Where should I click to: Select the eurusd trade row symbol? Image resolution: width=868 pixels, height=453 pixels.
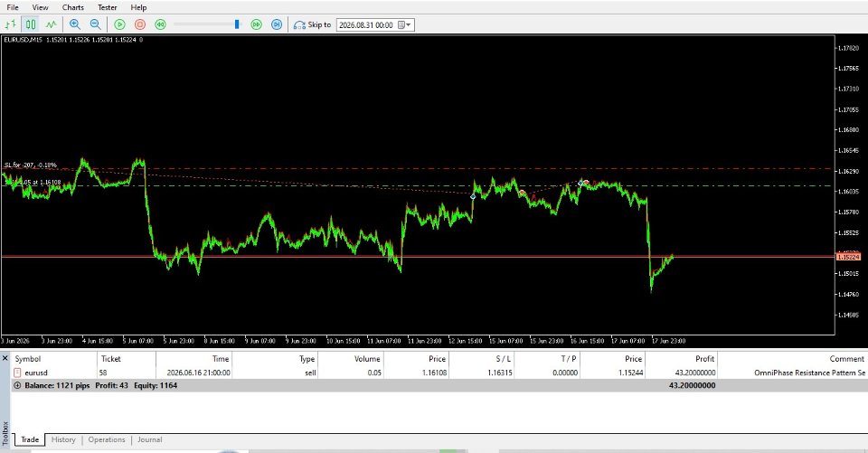[36, 373]
